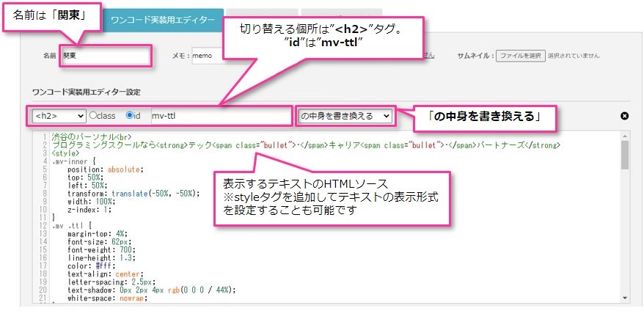Viewport: 644px width, 311px height.
Task: Click the text-shadow code line
Action: [x=152, y=290]
